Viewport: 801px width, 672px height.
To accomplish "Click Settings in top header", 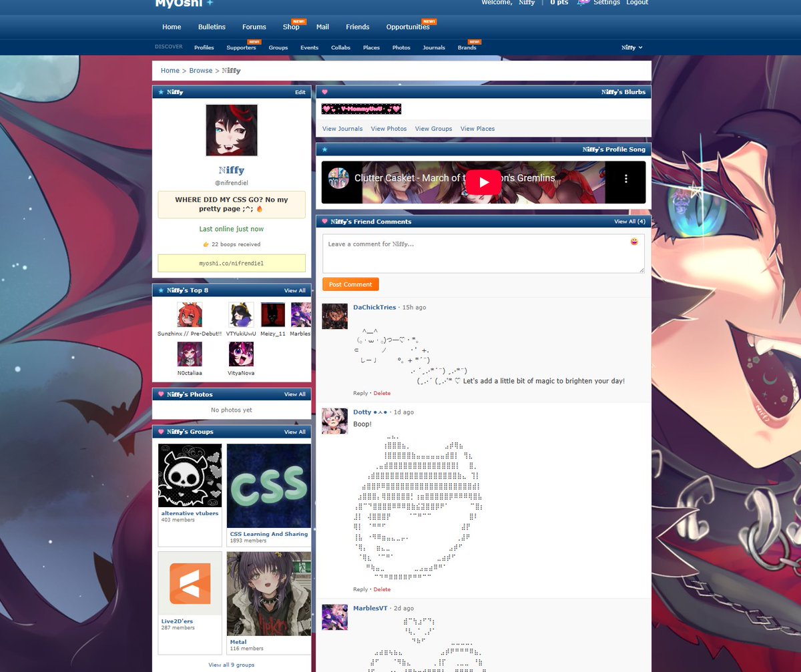I will pos(607,3).
